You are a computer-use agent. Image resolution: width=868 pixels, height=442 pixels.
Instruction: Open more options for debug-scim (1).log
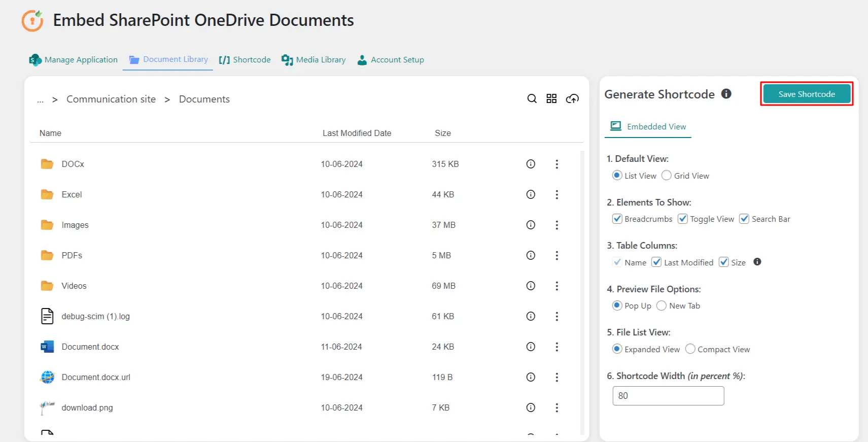click(x=557, y=316)
